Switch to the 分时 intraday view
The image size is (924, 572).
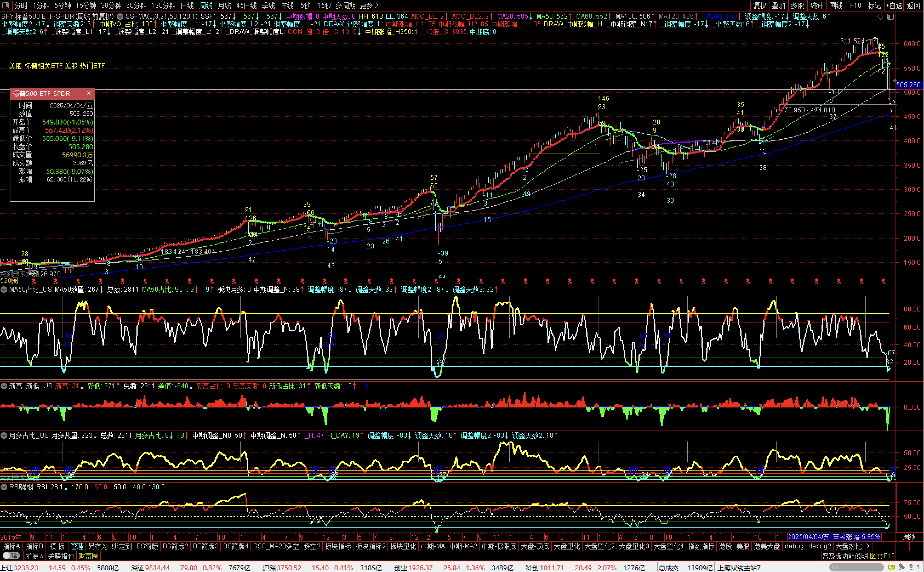(x=21, y=5)
